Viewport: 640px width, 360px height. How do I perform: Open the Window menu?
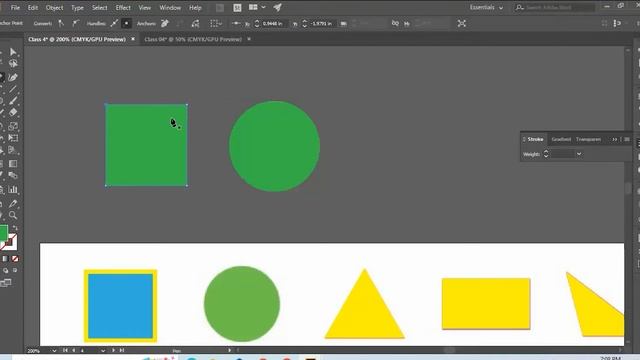tap(170, 8)
